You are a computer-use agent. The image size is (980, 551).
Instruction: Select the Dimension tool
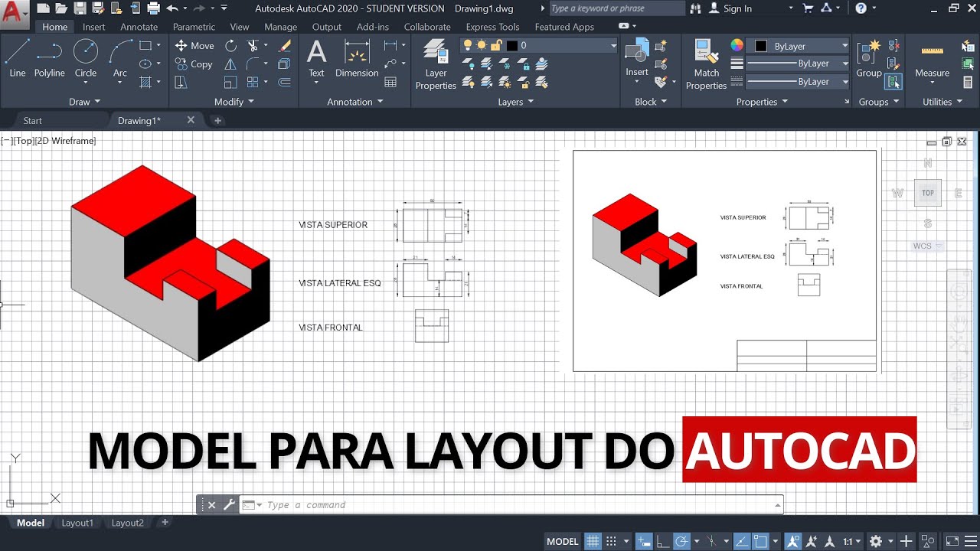[357, 58]
